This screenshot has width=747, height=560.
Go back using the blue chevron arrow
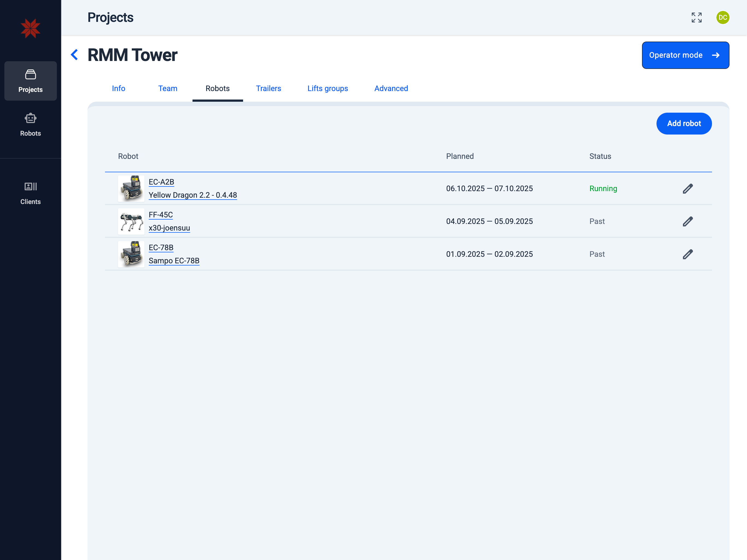pos(75,55)
